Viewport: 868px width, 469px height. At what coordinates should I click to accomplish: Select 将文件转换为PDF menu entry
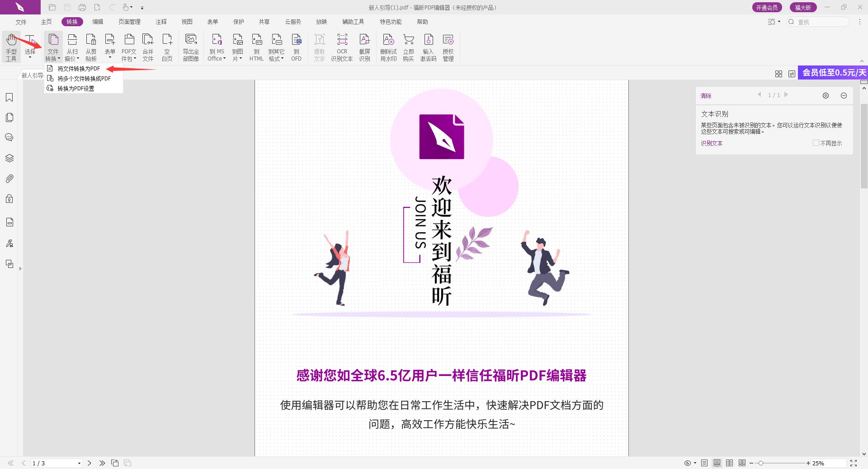point(78,69)
